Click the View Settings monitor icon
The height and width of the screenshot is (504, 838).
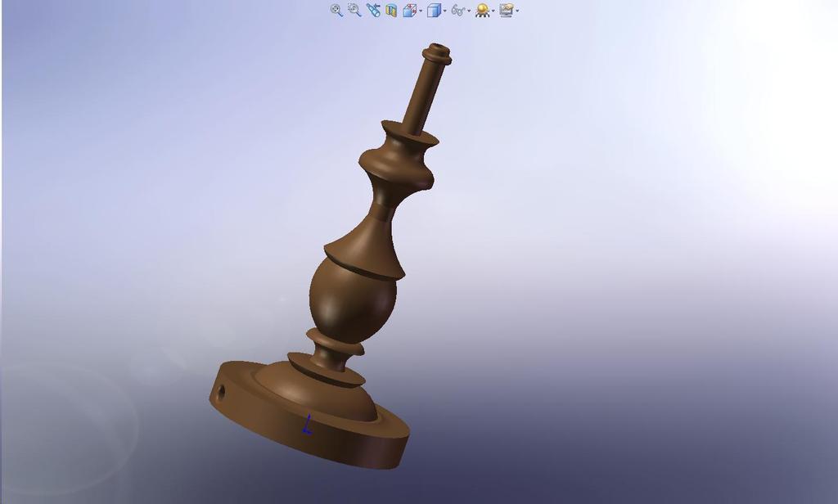pyautogui.click(x=506, y=10)
